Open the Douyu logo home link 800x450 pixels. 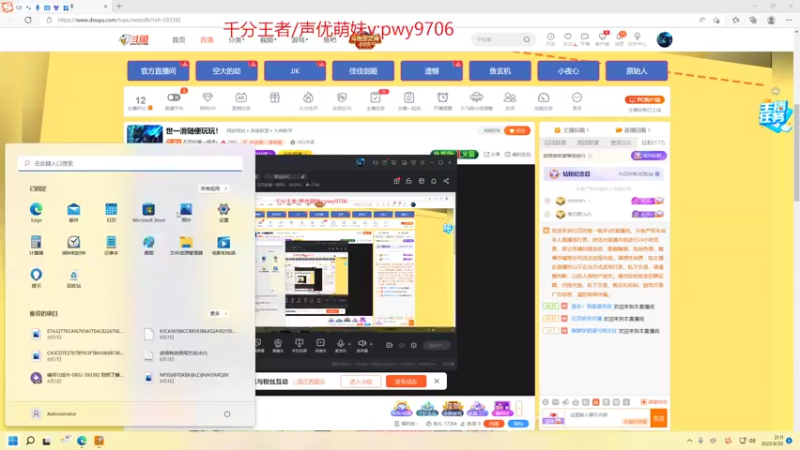click(x=134, y=40)
